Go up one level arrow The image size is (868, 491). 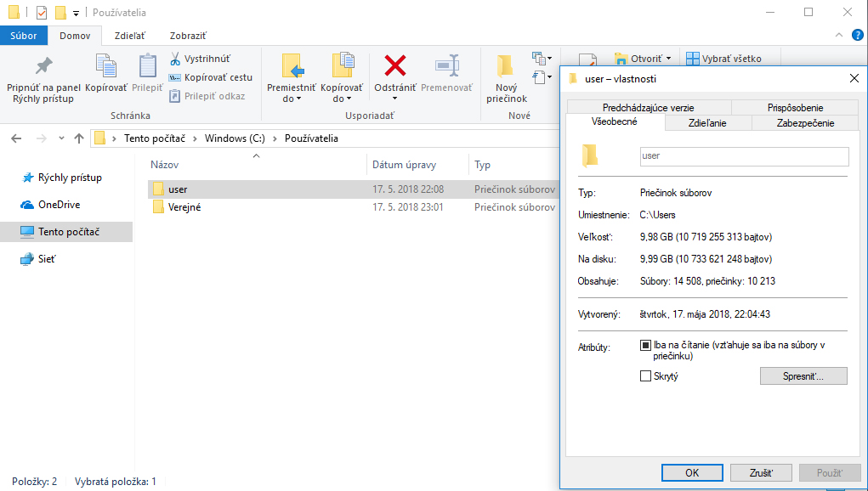click(x=79, y=138)
